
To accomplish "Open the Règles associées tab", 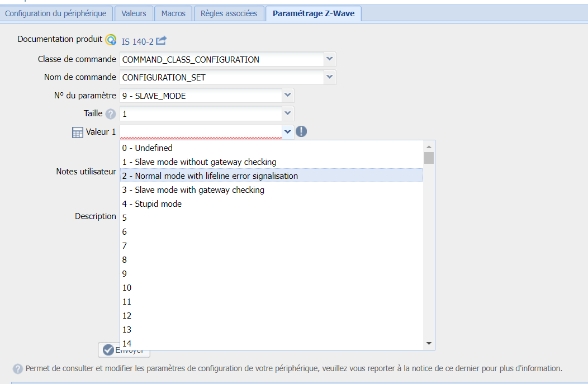I will click(x=229, y=13).
